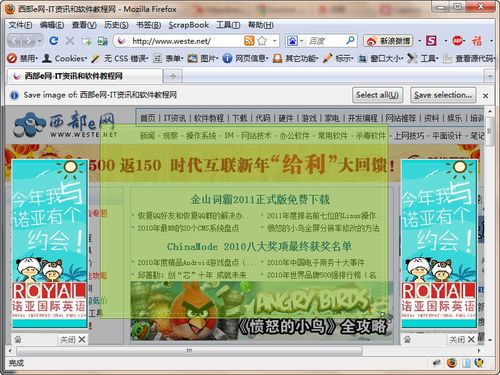Click the URL address field

point(187,41)
